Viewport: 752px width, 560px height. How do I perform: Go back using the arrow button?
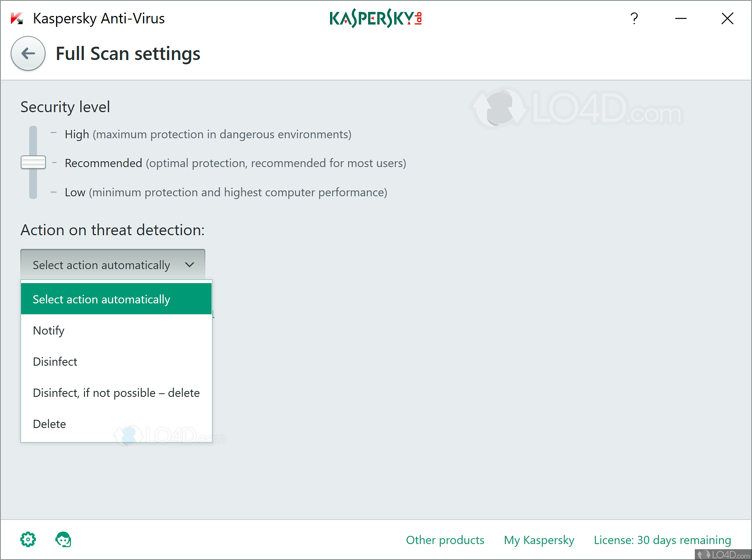(28, 53)
